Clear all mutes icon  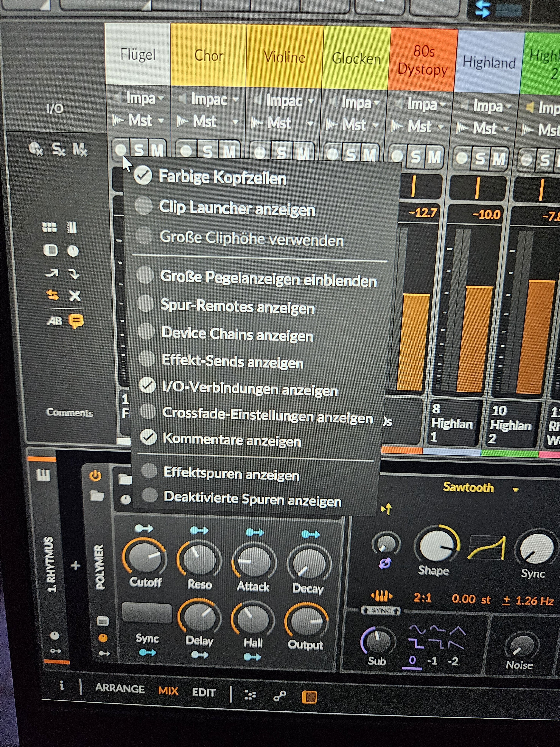tap(80, 150)
